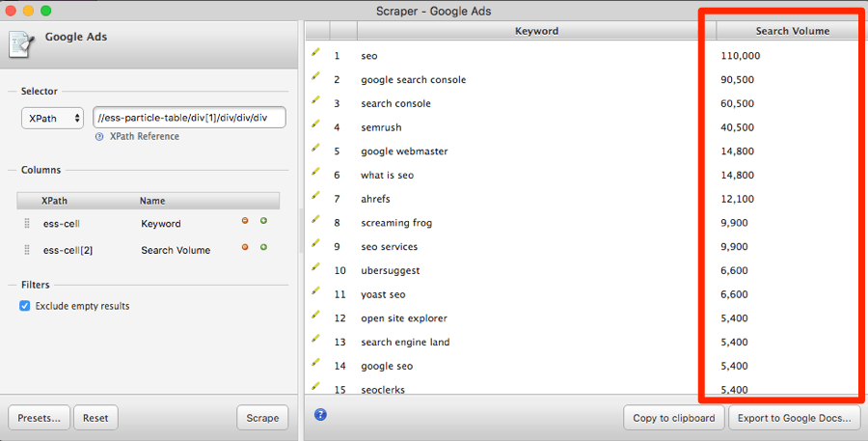868x441 pixels.
Task: Open the XPath selector type dropdown
Action: coord(52,119)
